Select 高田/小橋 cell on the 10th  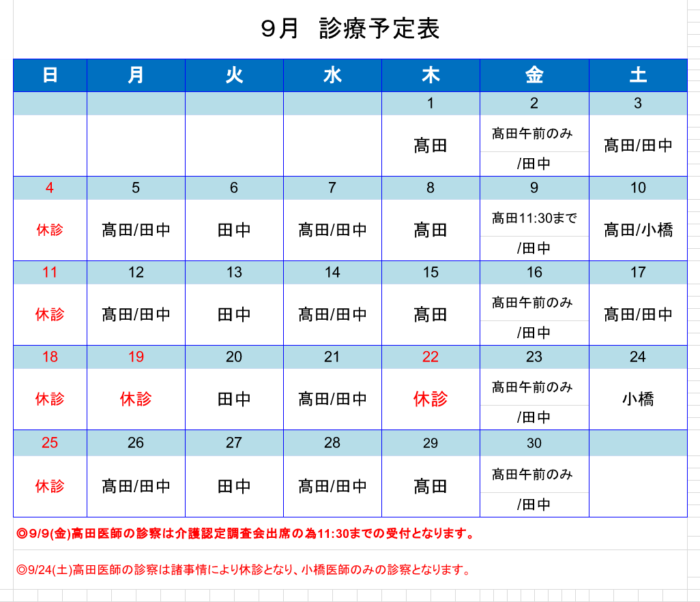click(x=639, y=230)
